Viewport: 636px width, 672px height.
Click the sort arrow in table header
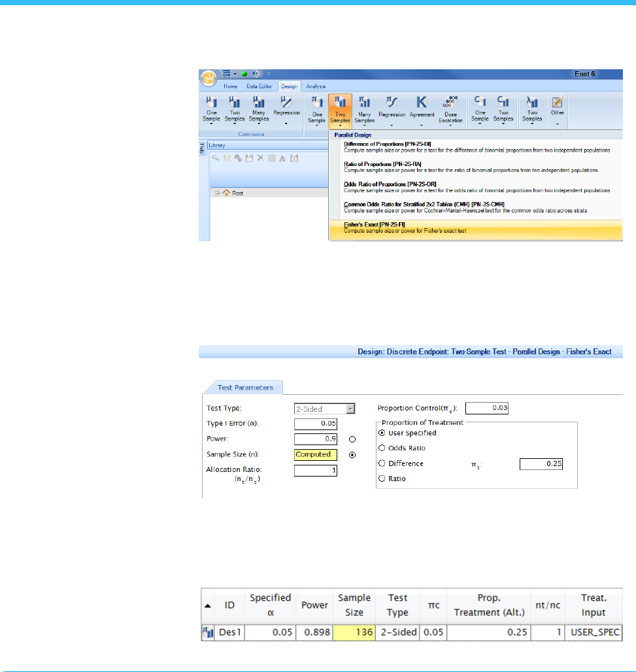207,605
